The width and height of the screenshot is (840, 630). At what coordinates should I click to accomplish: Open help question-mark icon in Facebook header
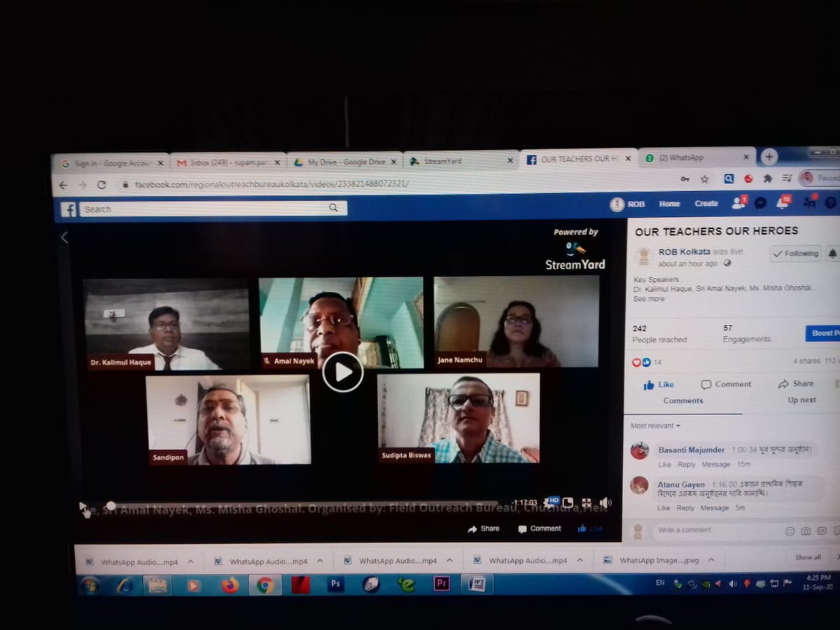coord(830,202)
